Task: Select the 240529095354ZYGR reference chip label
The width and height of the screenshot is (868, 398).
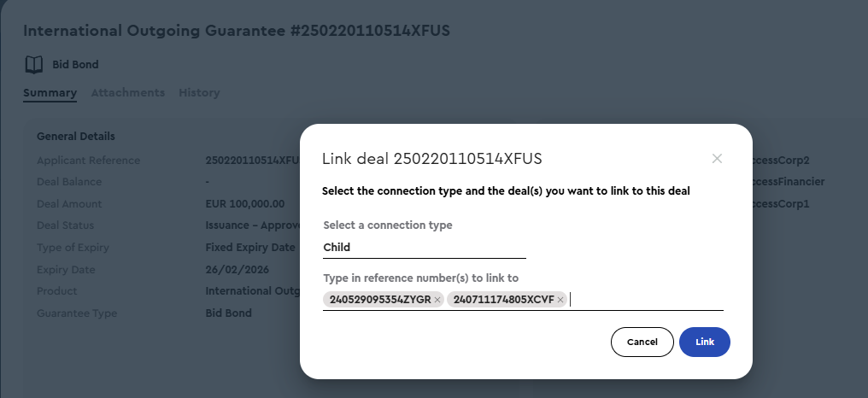Action: (379, 300)
